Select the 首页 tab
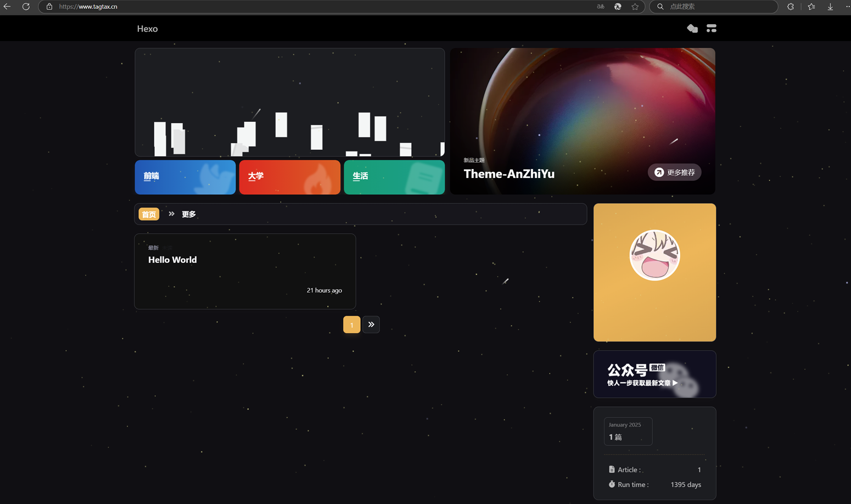 [x=149, y=214]
